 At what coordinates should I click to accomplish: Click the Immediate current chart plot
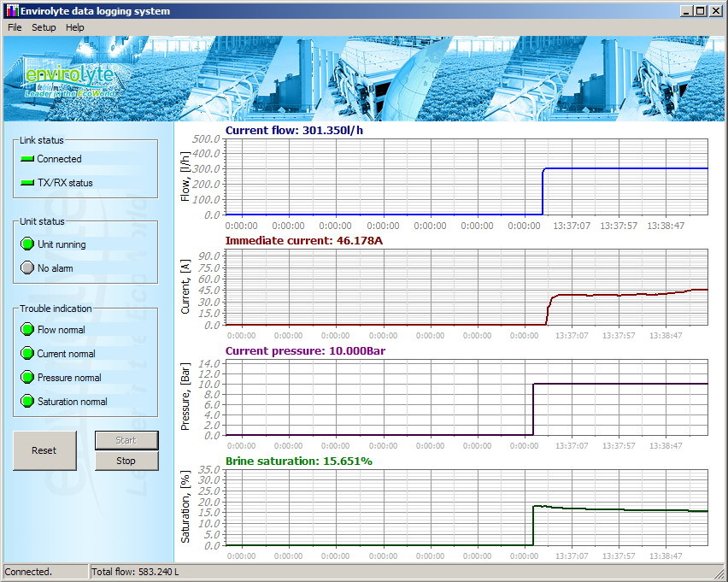pos(467,285)
